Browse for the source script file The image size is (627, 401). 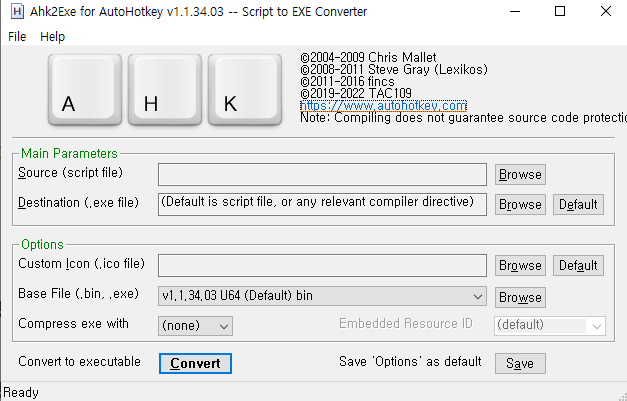click(520, 175)
